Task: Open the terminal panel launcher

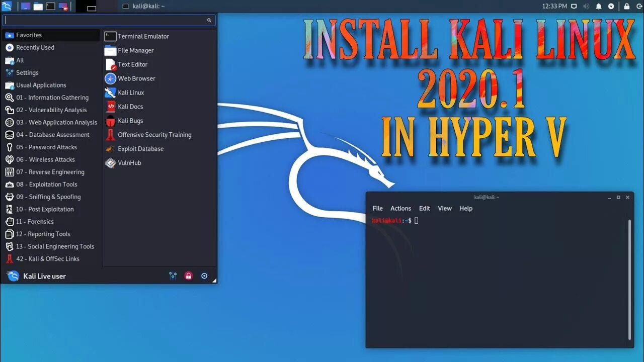Action: pyautogui.click(x=51, y=7)
